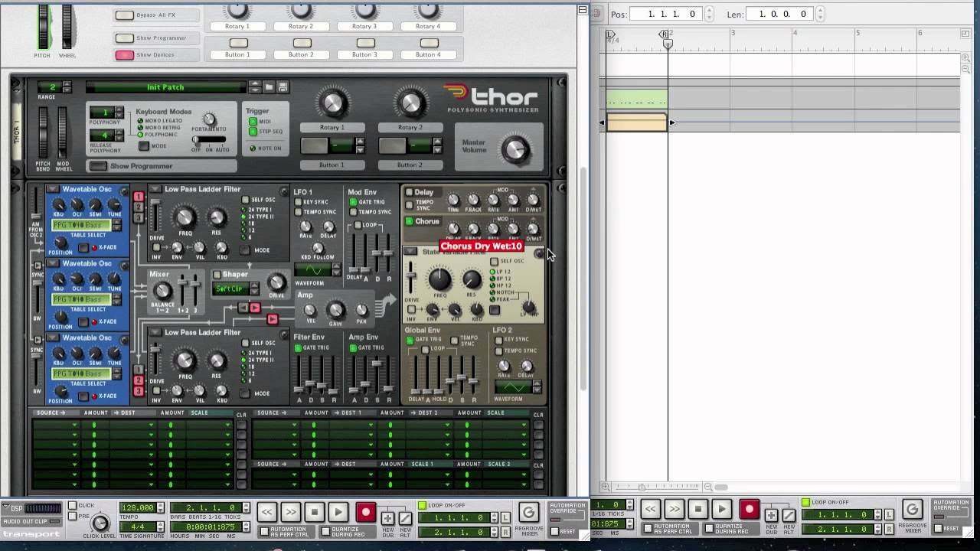Click the top Low Pass Ladder Freq knob

(185, 217)
